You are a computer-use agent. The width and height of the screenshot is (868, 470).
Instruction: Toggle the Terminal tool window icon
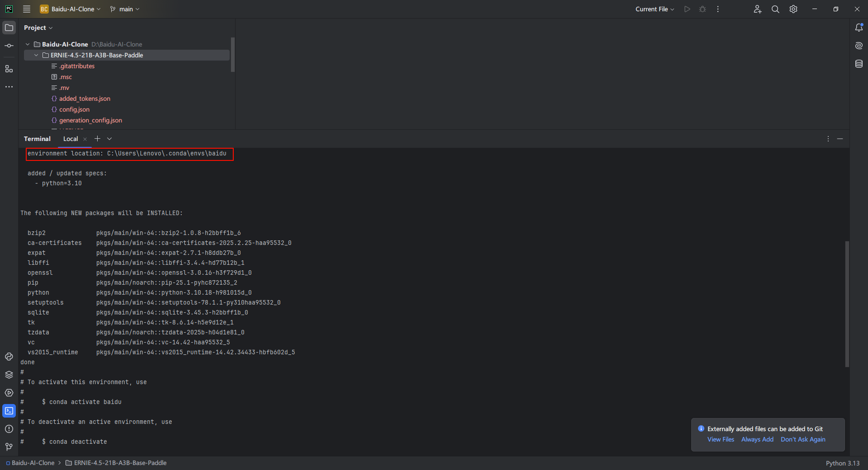point(9,411)
